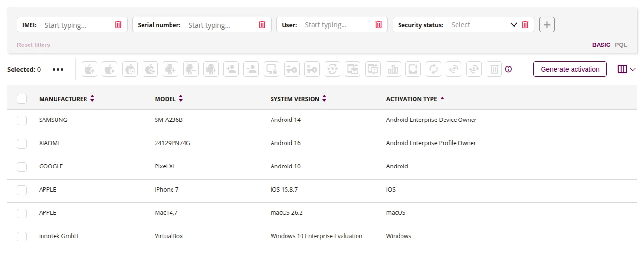Click the box with up arrow icon

pyautogui.click(x=414, y=69)
